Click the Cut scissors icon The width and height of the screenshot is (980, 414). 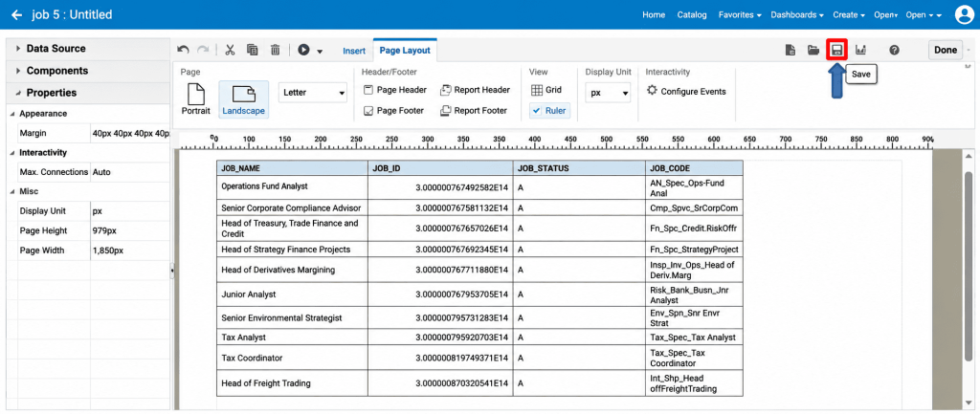click(x=230, y=51)
